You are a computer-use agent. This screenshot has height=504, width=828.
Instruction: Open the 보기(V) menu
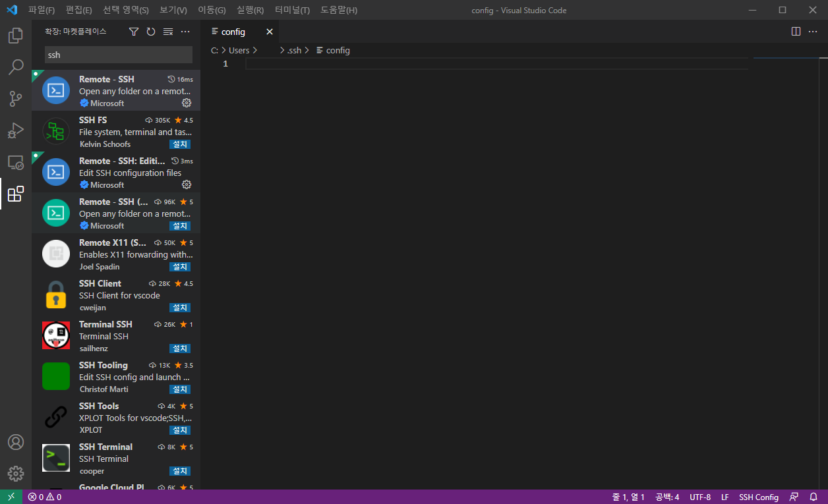[x=173, y=10]
